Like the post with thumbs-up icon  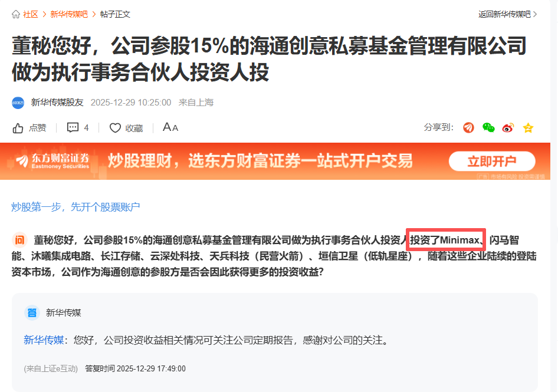(18, 128)
